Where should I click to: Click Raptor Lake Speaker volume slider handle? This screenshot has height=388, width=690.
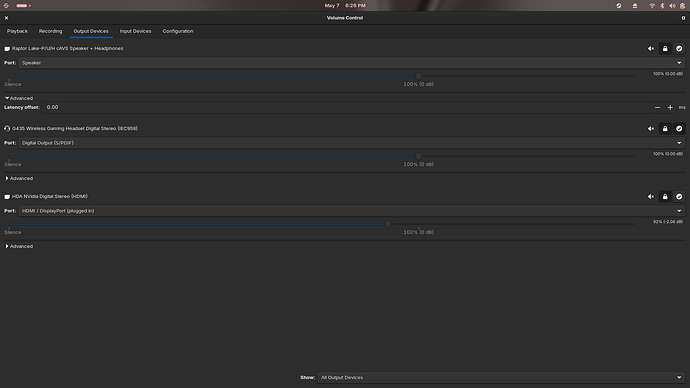click(x=418, y=77)
